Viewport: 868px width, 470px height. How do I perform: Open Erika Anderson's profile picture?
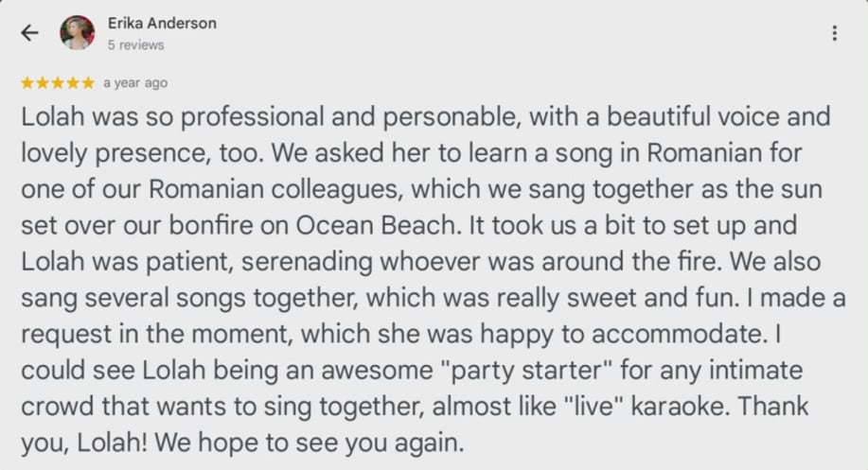(77, 32)
